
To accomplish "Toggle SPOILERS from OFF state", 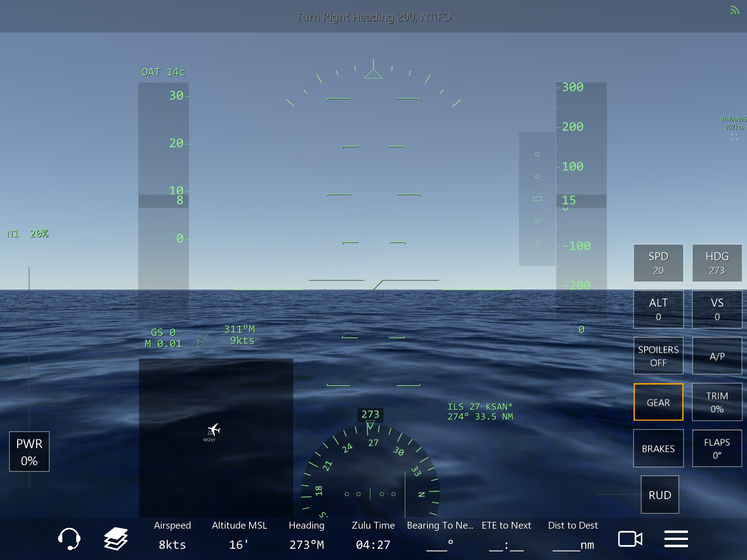I will click(x=658, y=356).
